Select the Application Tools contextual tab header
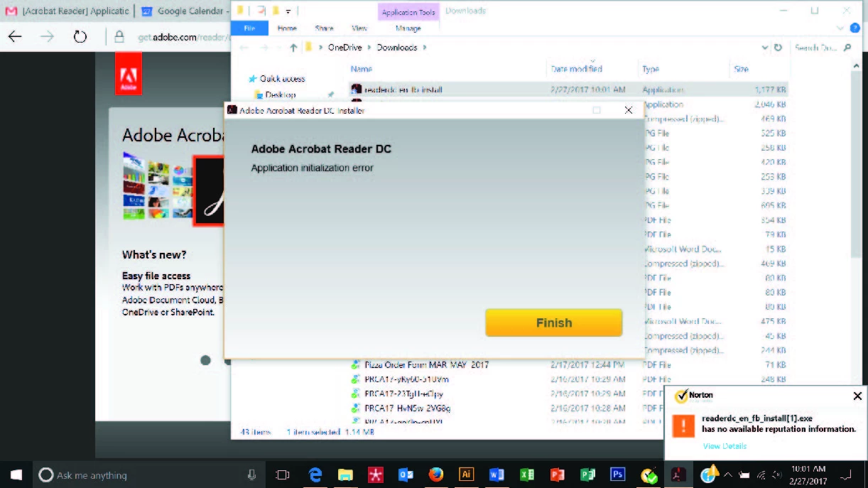 [x=408, y=12]
